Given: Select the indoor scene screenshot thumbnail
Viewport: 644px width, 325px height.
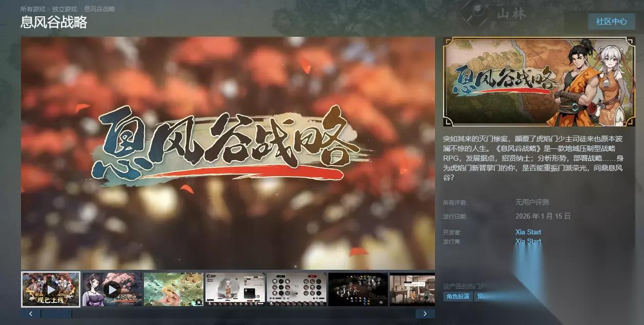Looking at the screenshot, I should (412, 289).
